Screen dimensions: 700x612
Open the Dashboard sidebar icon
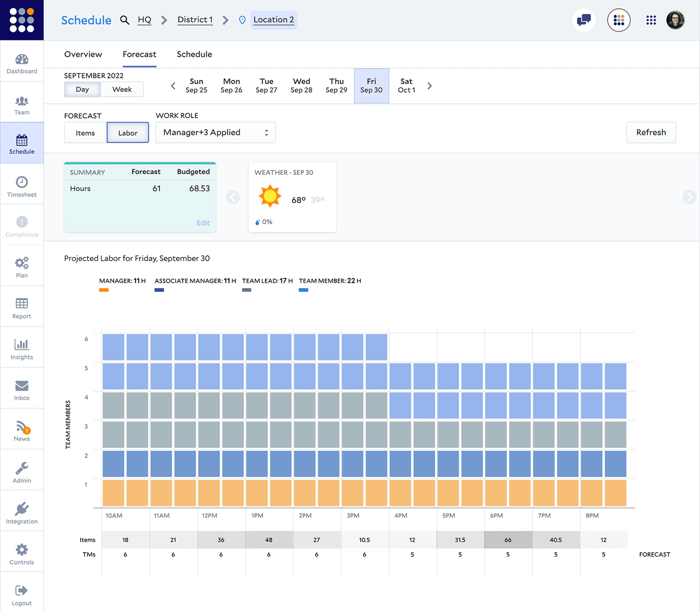22,60
